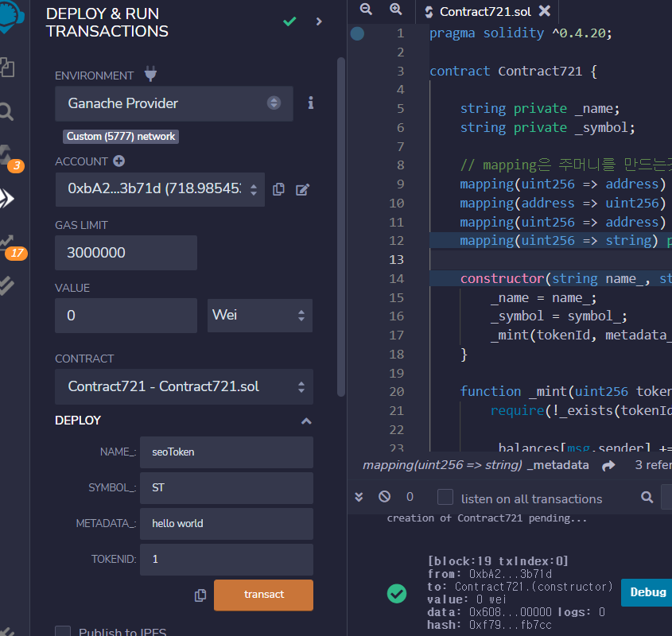Clear the terminal console icon
Viewport: 672px width, 636px height.
pyautogui.click(x=384, y=496)
